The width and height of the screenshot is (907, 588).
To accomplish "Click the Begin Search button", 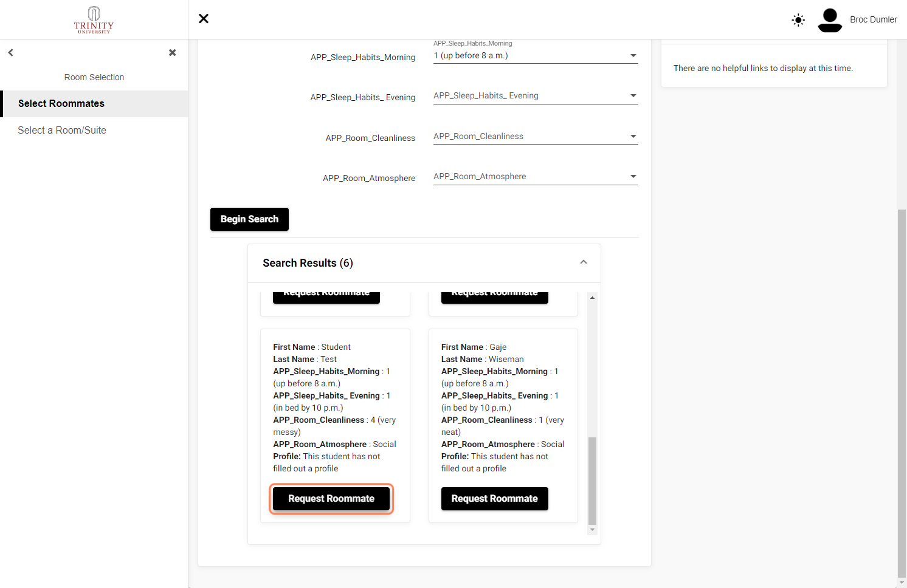I will coord(249,219).
